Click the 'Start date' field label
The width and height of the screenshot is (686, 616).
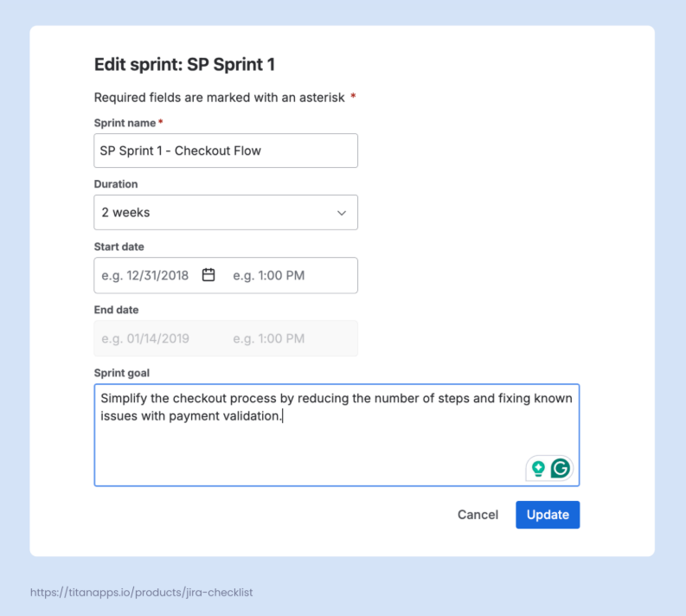(119, 247)
